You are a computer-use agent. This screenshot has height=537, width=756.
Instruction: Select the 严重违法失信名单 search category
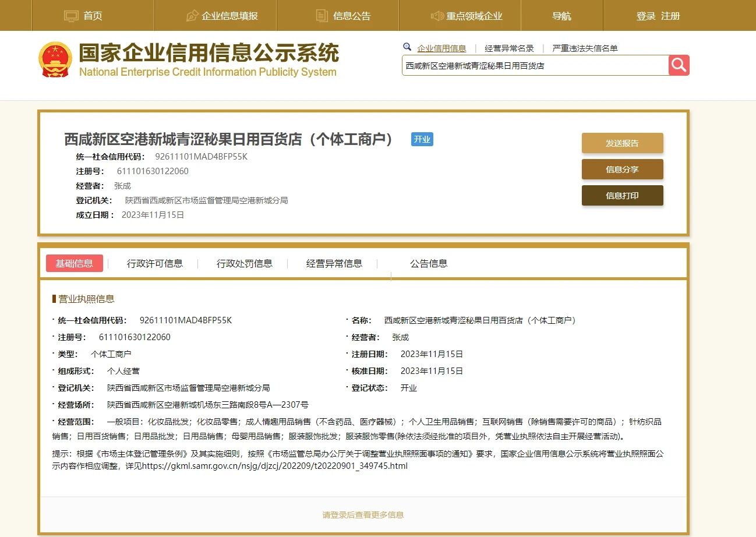click(585, 48)
